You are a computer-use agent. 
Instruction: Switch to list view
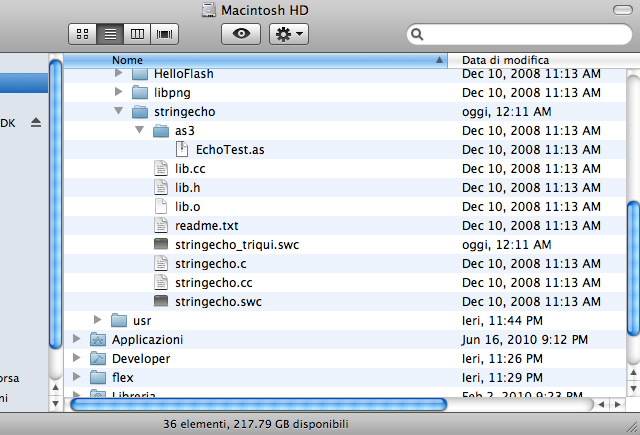[110, 34]
